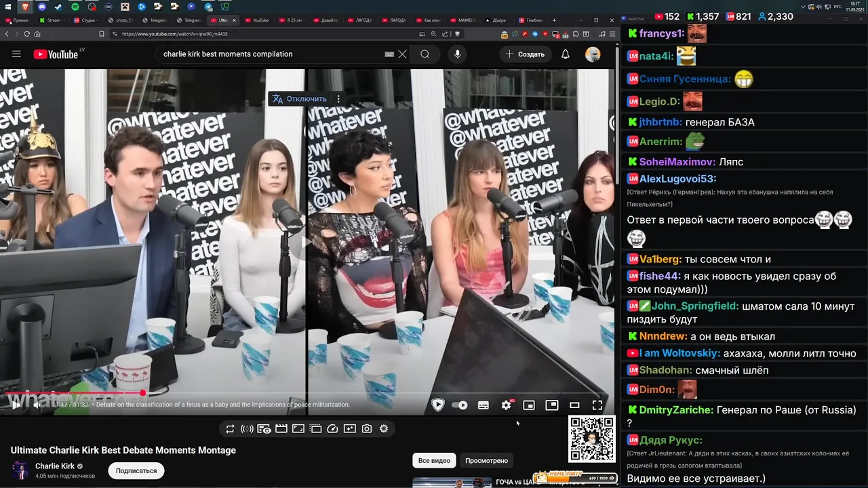The width and height of the screenshot is (868, 488).
Task: Open Steam from the taskbar
Action: pos(58,7)
